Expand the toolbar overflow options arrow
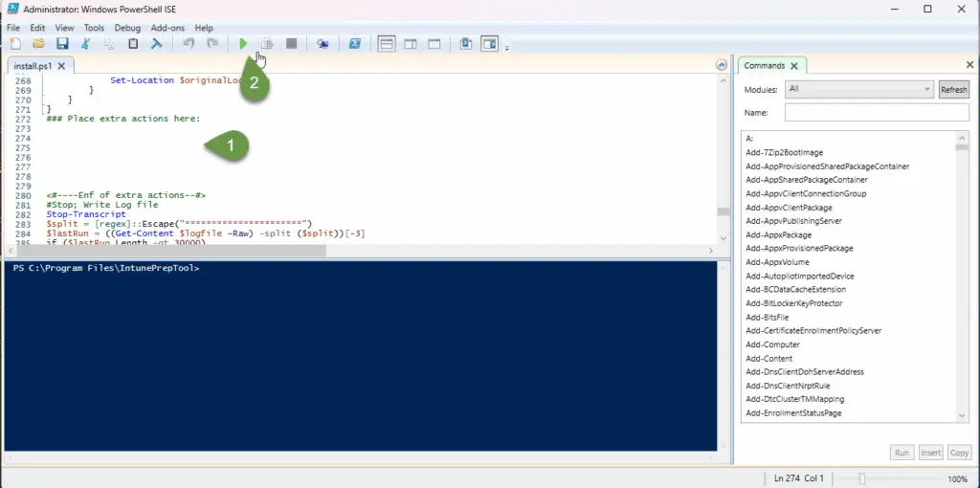 (507, 47)
